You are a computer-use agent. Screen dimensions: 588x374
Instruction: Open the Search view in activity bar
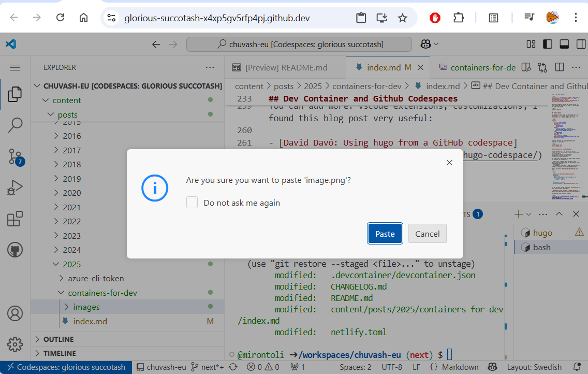[x=15, y=125]
